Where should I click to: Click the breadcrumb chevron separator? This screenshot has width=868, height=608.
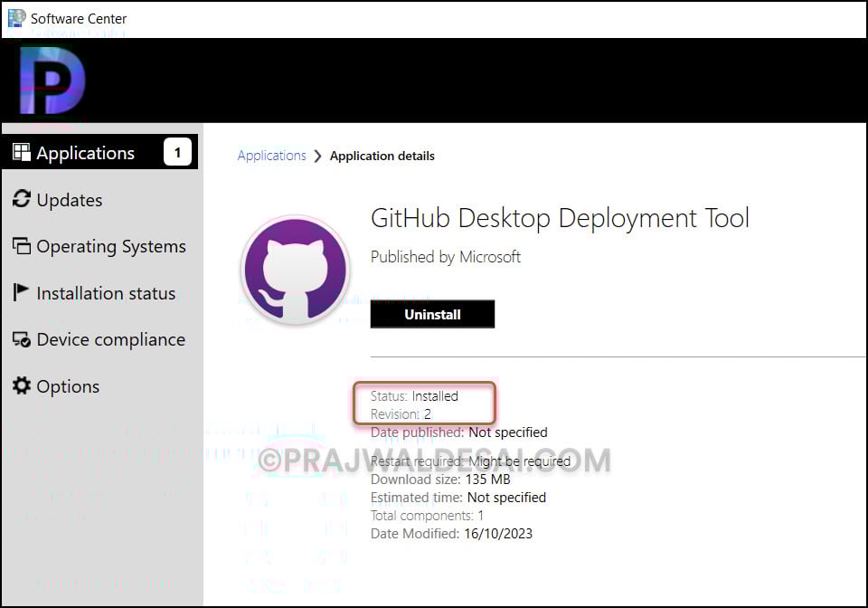click(317, 157)
